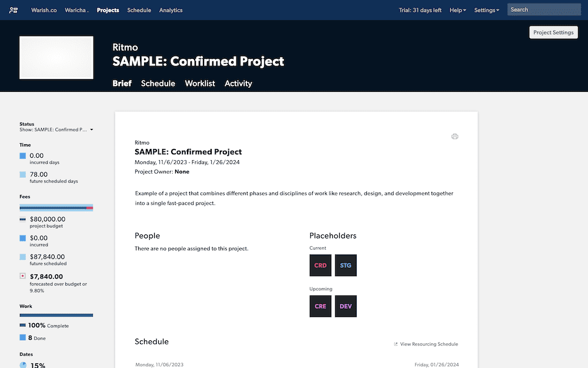Click the Dates pie chart icon
Image resolution: width=588 pixels, height=368 pixels.
coord(23,365)
